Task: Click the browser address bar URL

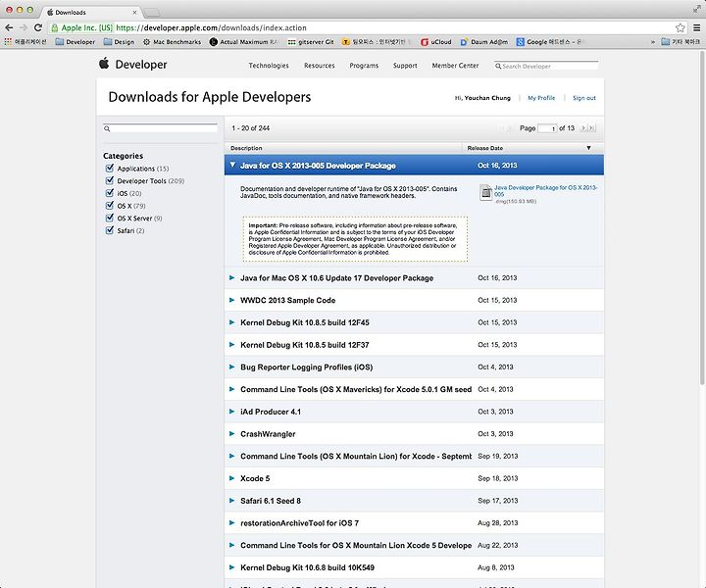Action: 211,27
